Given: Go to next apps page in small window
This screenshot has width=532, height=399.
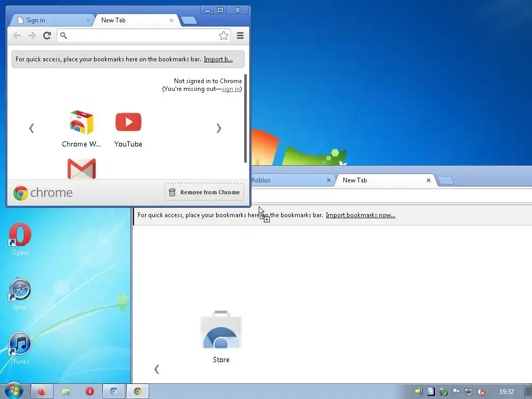Looking at the screenshot, I should tap(219, 128).
